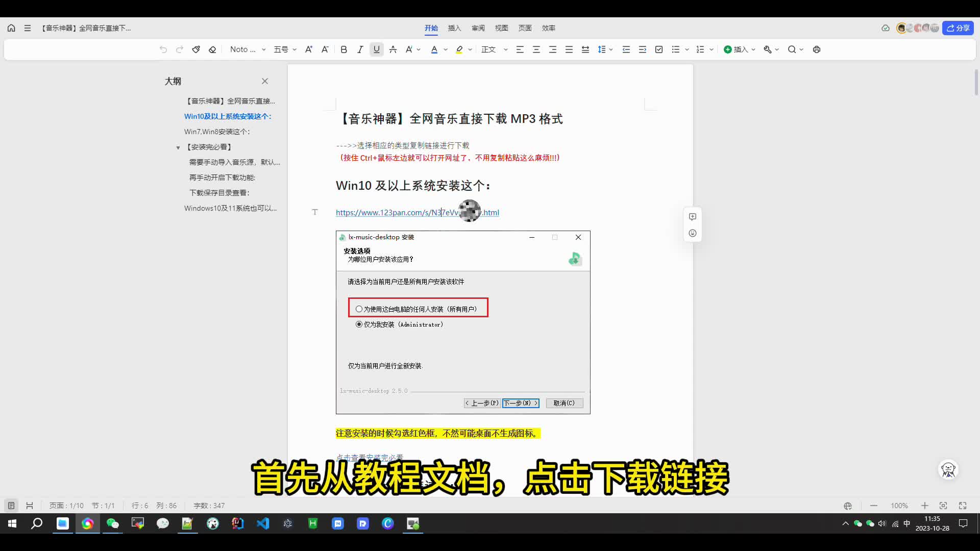Open the hamburger menu icon
This screenshot has height=551, width=980.
coord(28,28)
